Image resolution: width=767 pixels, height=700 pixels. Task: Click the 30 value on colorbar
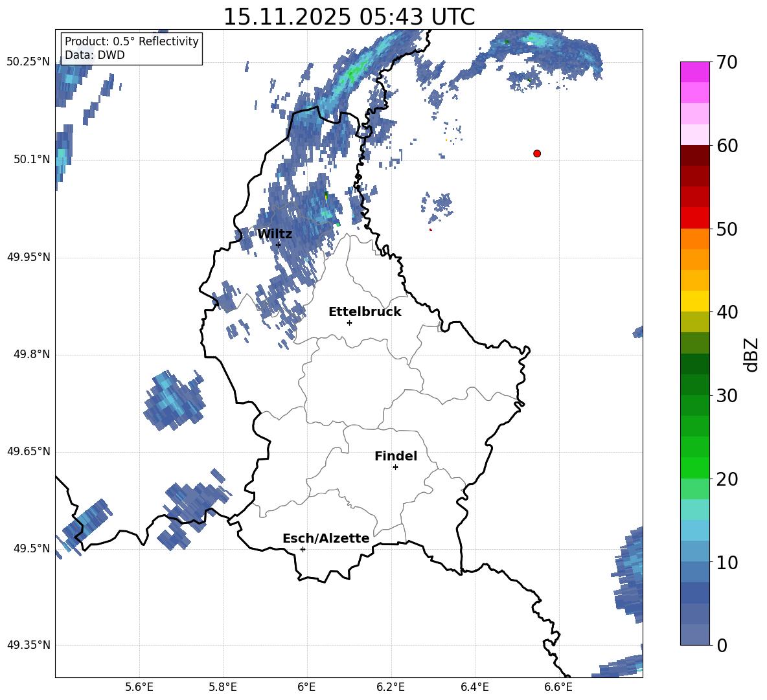(x=727, y=396)
